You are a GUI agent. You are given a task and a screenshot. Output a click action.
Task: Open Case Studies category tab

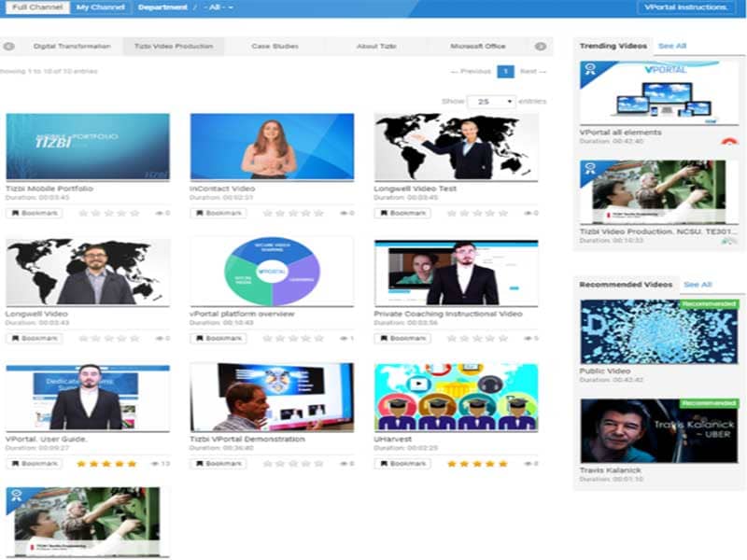coord(275,46)
